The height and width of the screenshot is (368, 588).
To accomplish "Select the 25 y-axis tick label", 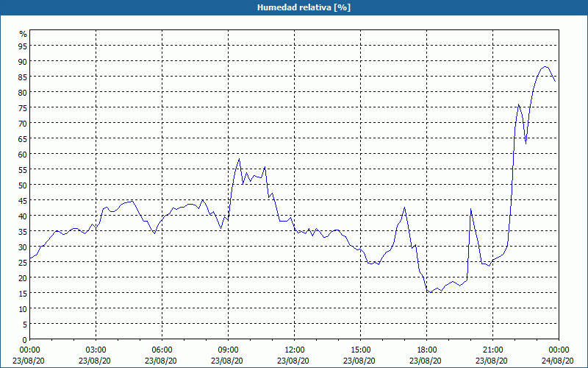I will click(x=23, y=263).
